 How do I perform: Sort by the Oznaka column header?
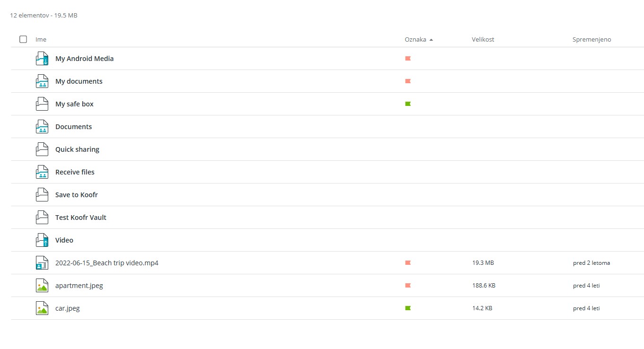tap(415, 40)
